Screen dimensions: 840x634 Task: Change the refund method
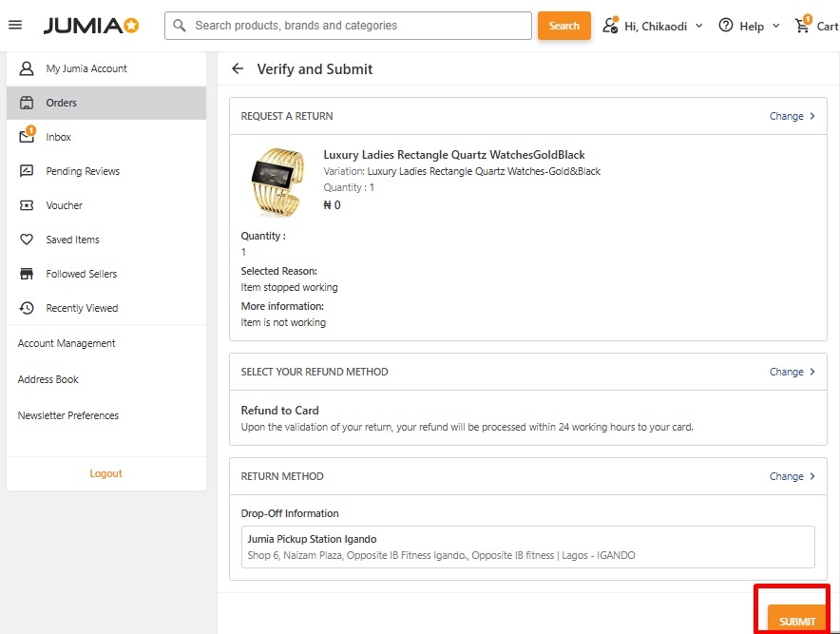(792, 372)
